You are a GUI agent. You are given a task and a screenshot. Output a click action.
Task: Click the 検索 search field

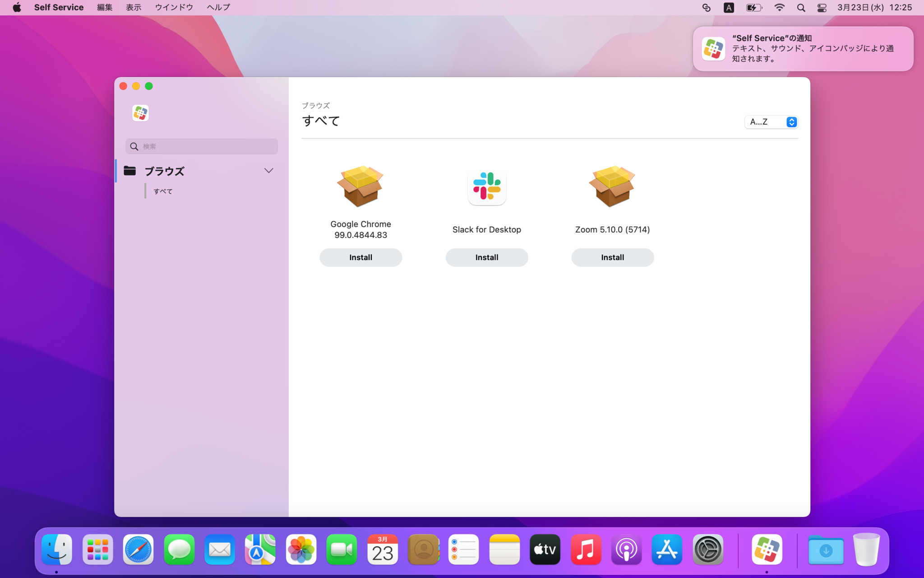click(202, 146)
